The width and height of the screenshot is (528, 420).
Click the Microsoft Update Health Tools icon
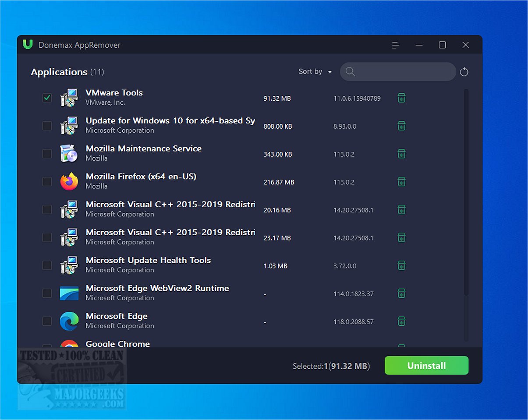click(69, 265)
